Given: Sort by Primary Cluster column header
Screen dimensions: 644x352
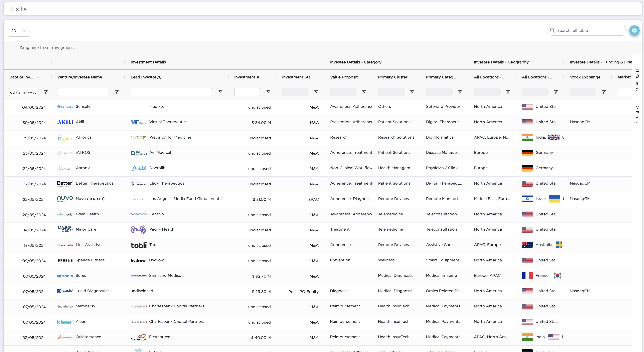Looking at the screenshot, I should pos(393,77).
